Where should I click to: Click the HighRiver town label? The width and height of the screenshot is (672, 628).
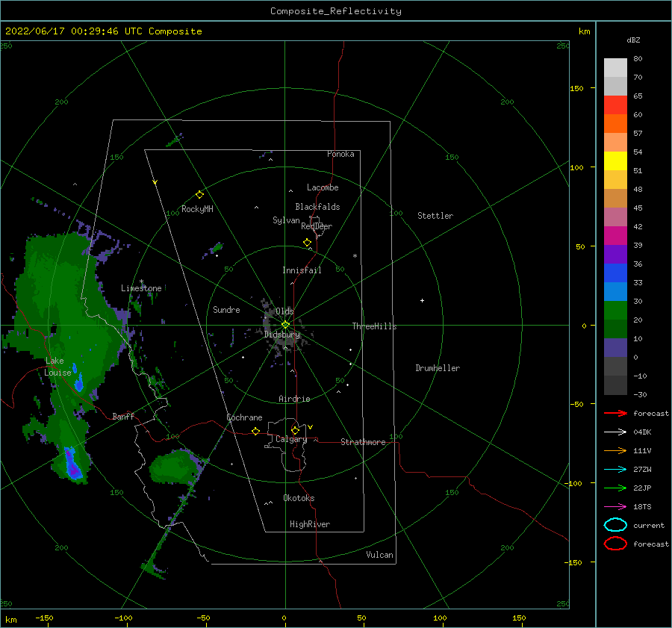[x=310, y=524]
